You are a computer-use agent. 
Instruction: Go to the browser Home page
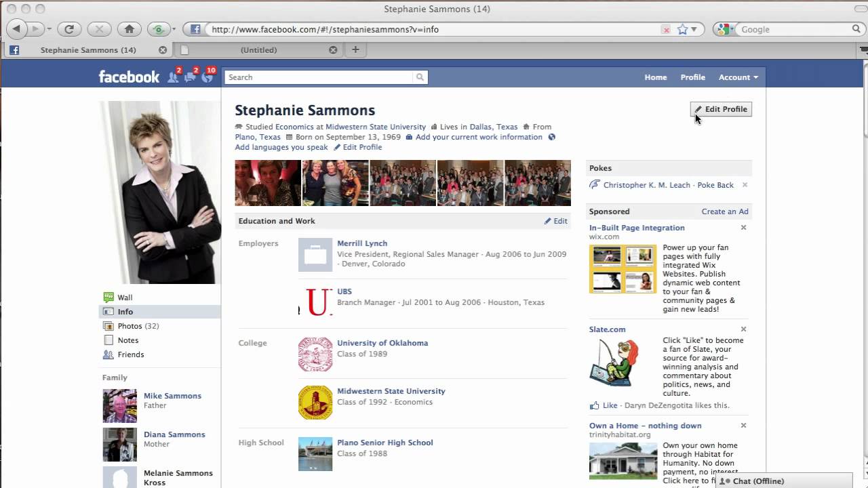click(130, 29)
